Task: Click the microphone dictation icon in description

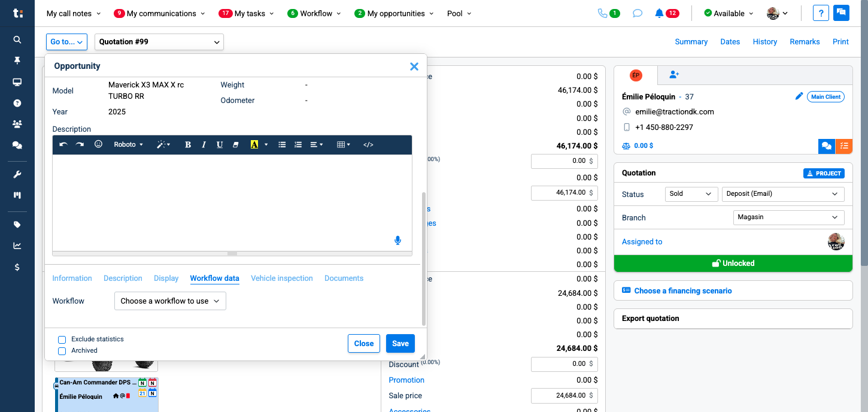Action: pos(397,240)
